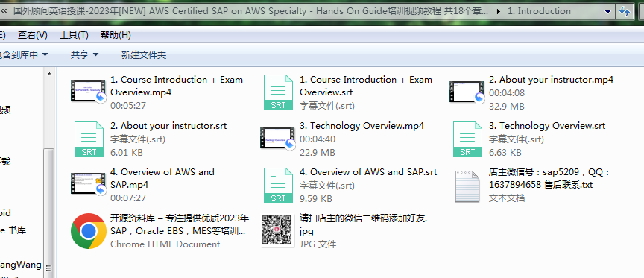
Task: Click the 开源资料库 HTML document name
Action: 180,224
